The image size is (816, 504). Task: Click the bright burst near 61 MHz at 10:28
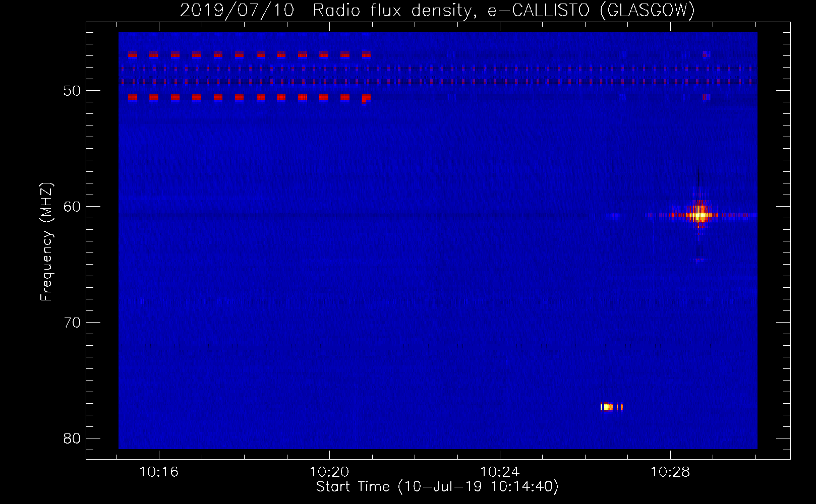pos(700,215)
